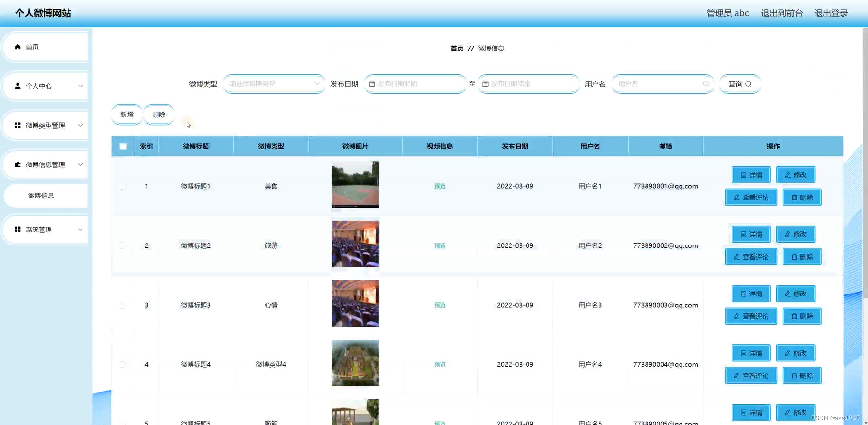868x425 pixels.
Task: Click the 发布日期结束 date input
Action: pyautogui.click(x=528, y=84)
